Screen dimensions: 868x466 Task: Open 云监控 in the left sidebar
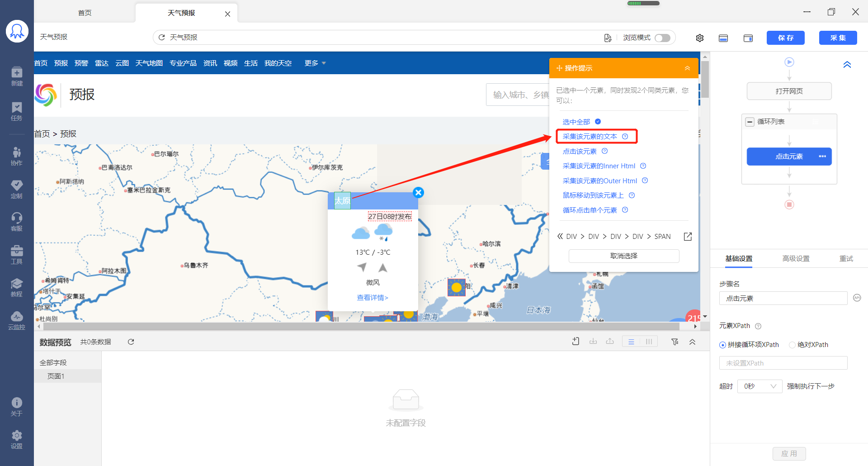pos(17,320)
